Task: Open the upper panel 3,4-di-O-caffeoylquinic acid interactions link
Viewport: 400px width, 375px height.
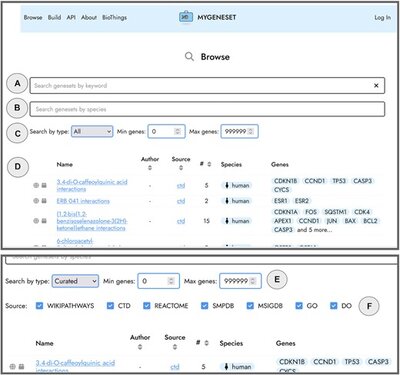Action: [92, 185]
